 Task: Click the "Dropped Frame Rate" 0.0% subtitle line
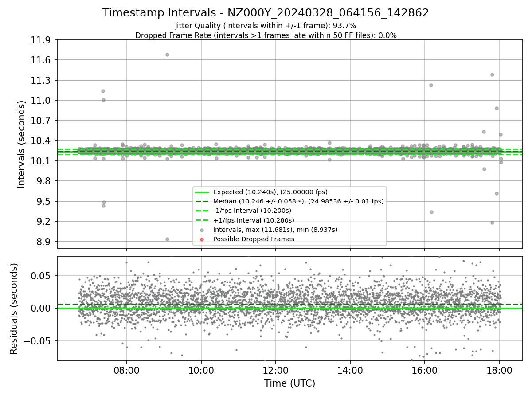[x=266, y=35]
